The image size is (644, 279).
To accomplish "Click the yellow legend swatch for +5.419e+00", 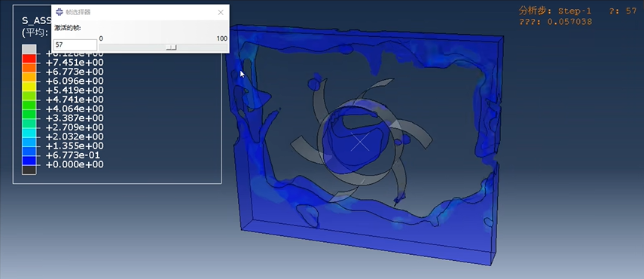I will tap(29, 86).
